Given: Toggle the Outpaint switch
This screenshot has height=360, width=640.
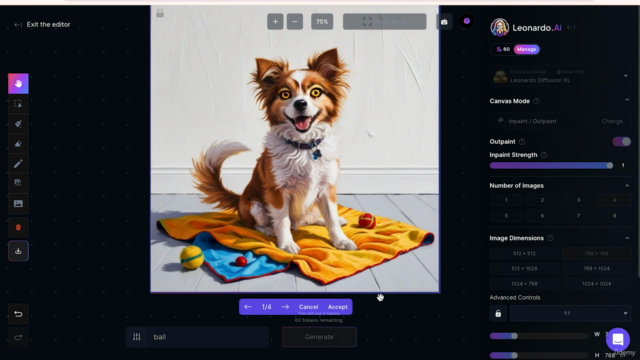Looking at the screenshot, I should [622, 142].
